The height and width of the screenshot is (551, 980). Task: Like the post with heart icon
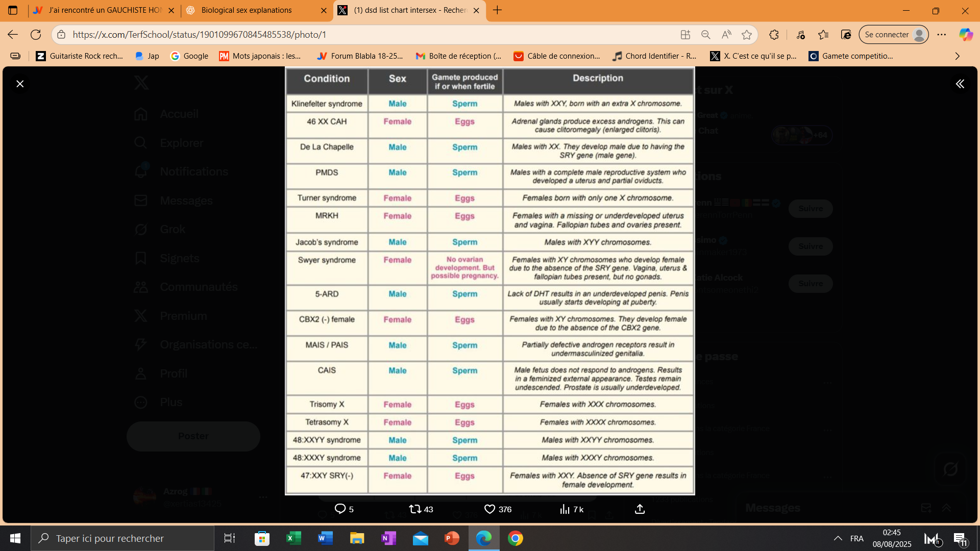click(489, 509)
